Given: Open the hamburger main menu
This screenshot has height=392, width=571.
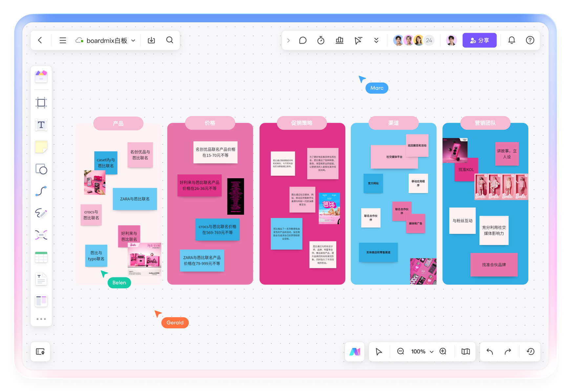Looking at the screenshot, I should [x=63, y=40].
